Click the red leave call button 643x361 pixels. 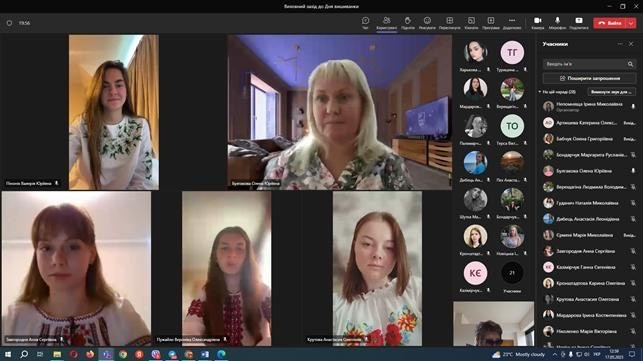(610, 23)
